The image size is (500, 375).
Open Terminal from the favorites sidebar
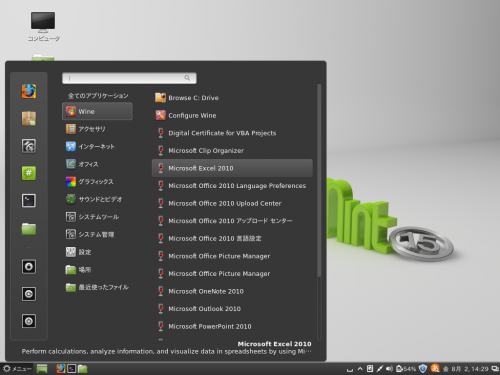[29, 201]
